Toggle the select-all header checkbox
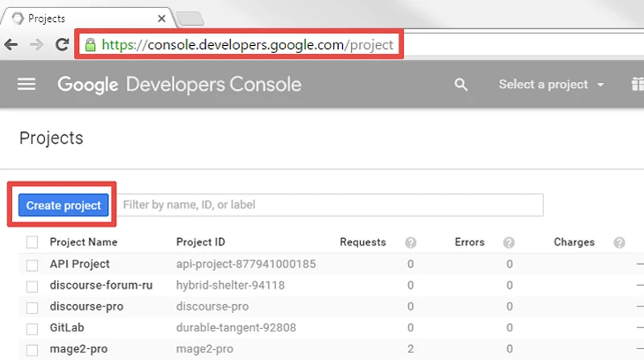644x362 pixels. pos(32,242)
